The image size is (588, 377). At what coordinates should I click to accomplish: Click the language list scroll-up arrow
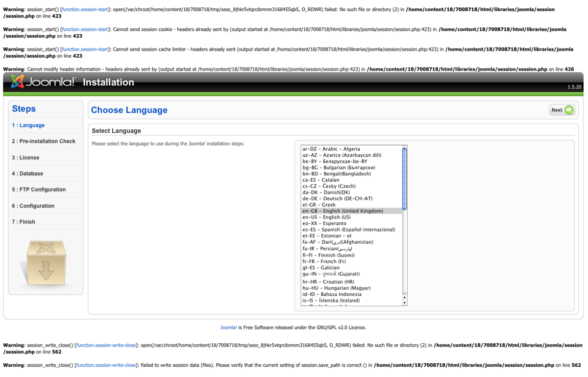[x=404, y=297]
